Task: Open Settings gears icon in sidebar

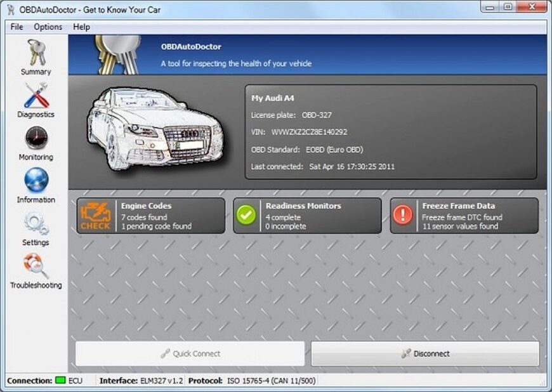Action: (x=36, y=223)
